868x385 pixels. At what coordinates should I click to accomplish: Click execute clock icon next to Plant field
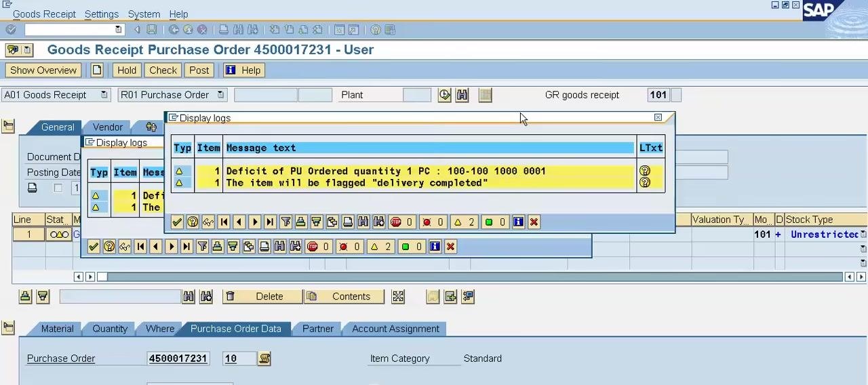tap(444, 95)
